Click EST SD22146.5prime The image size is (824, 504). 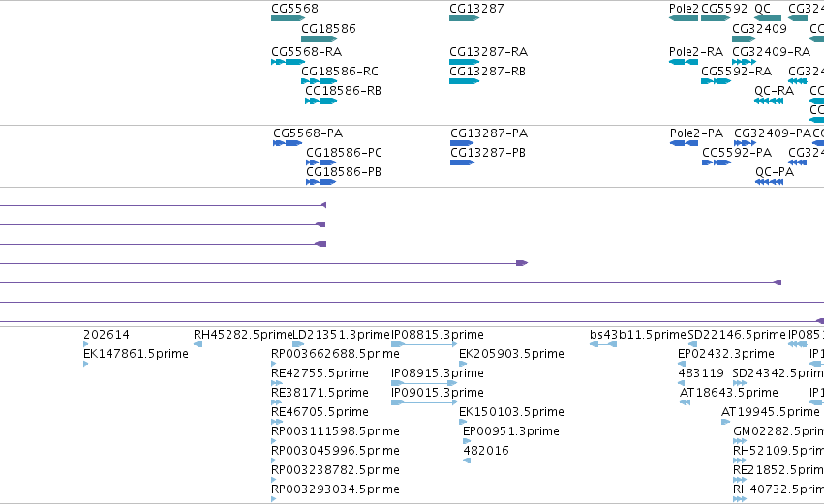pyautogui.click(x=737, y=335)
